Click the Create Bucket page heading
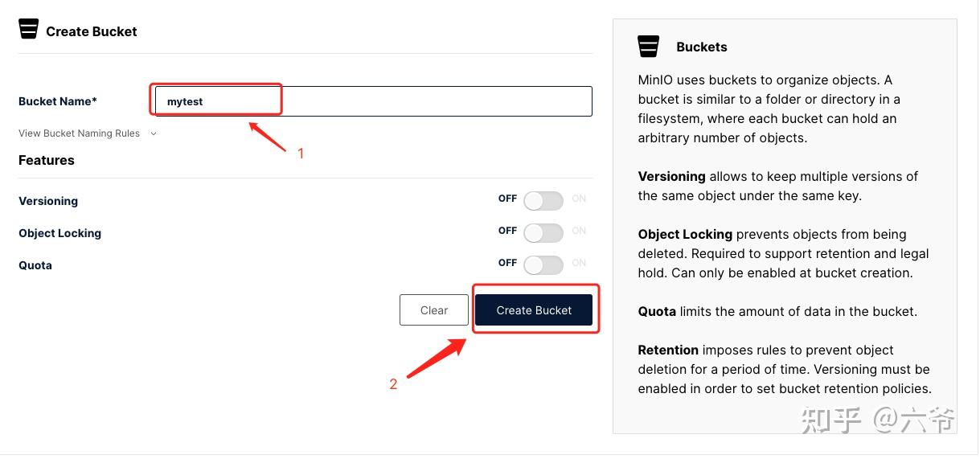 coord(92,31)
